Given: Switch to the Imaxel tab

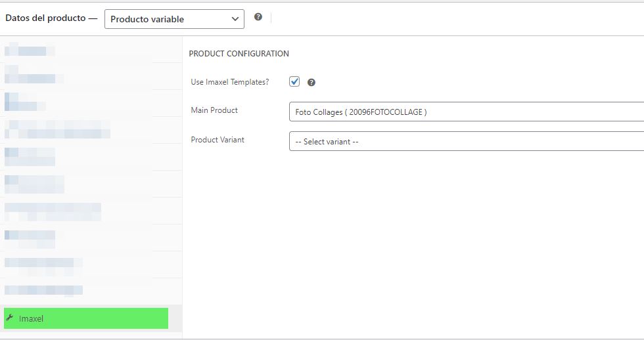Looking at the screenshot, I should point(85,318).
